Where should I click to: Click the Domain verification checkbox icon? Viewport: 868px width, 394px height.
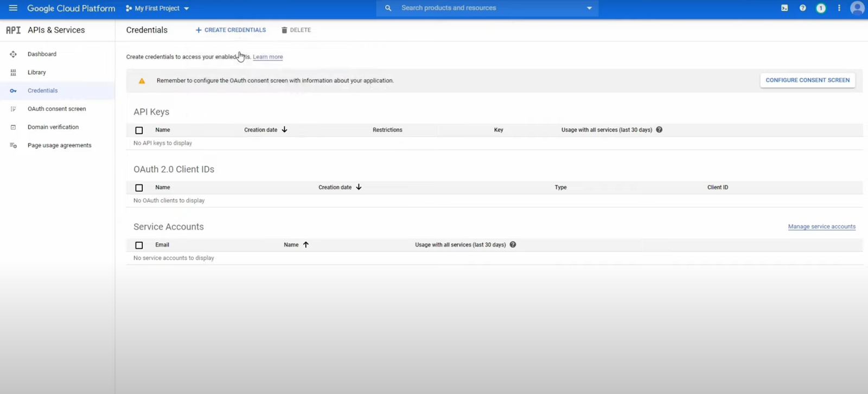tap(13, 127)
